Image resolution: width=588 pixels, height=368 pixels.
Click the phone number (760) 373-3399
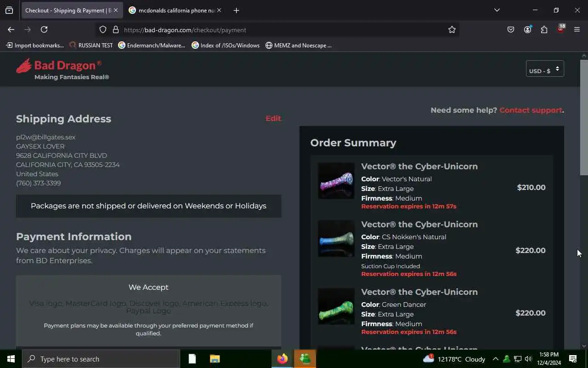[x=38, y=183]
